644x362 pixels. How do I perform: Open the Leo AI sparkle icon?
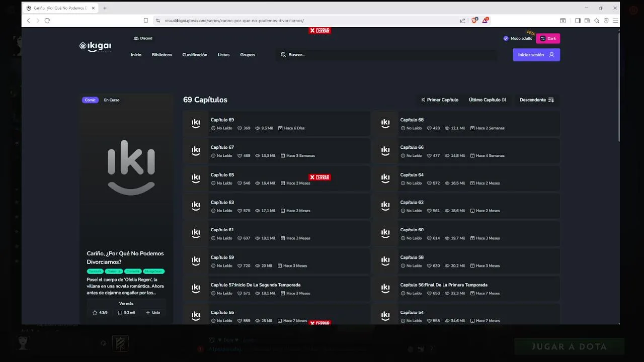click(x=597, y=21)
